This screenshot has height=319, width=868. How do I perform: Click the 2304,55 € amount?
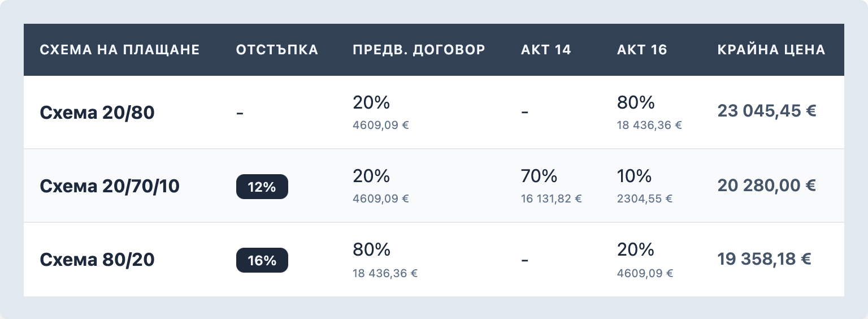pos(645,199)
